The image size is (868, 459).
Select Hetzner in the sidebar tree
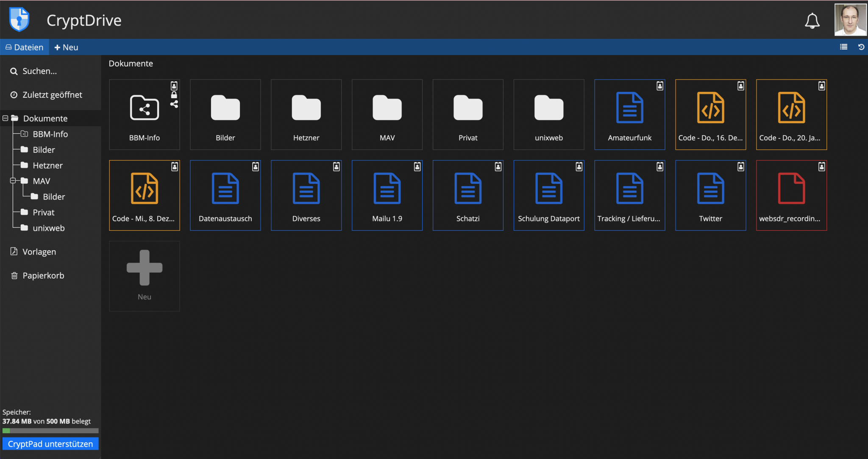47,166
